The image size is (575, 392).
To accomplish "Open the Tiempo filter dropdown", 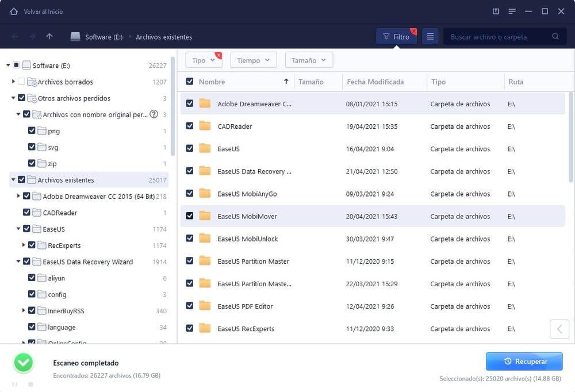I will (x=254, y=60).
